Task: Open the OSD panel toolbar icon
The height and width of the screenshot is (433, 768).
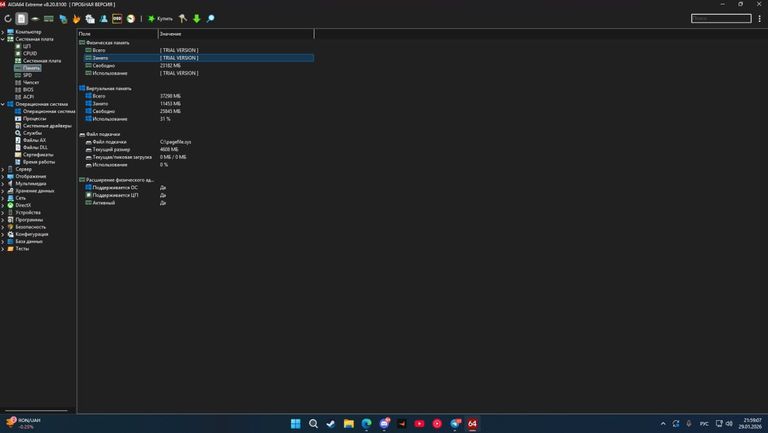Action: [117, 19]
